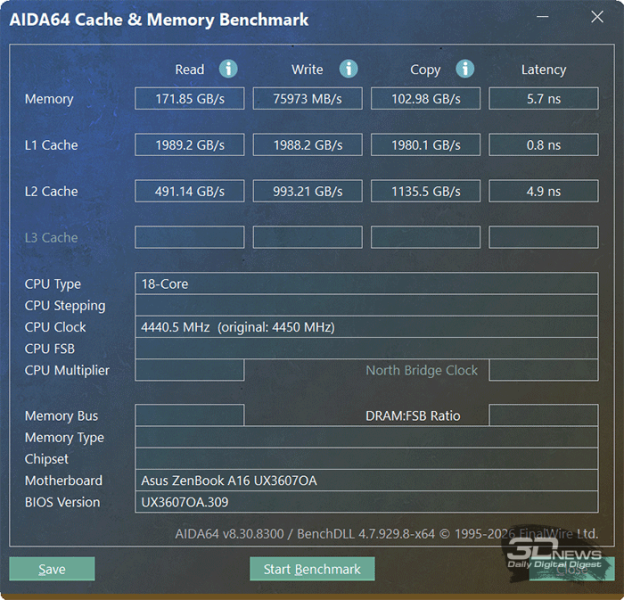624x600 pixels.
Task: Click the empty DRAM:FSB Ratio field
Action: [544, 415]
